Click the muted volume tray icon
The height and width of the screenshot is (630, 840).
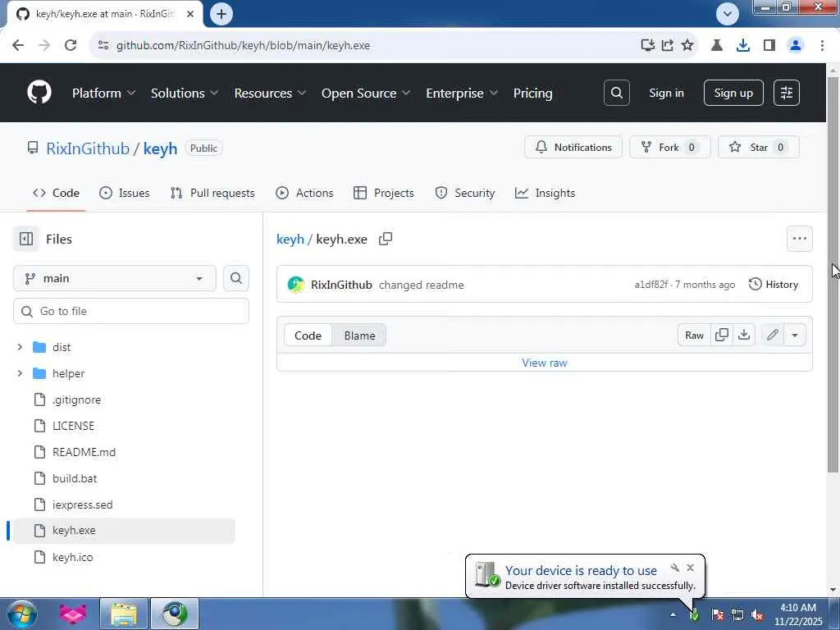point(757,615)
